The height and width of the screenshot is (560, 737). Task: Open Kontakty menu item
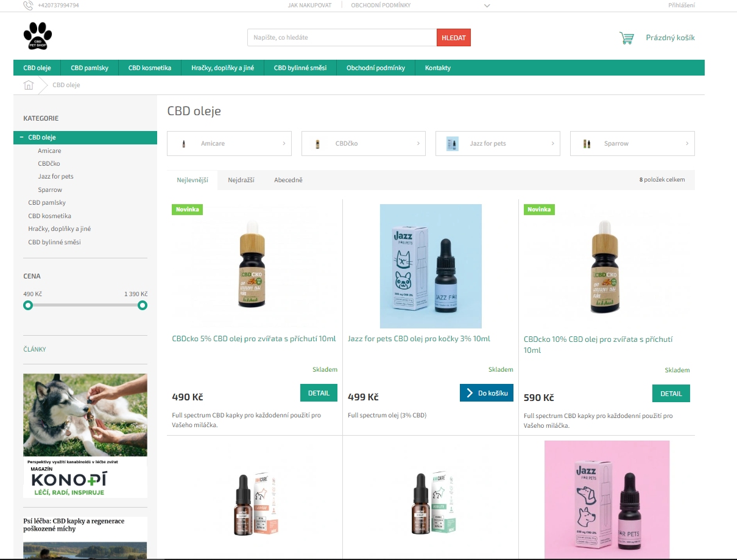coord(438,68)
